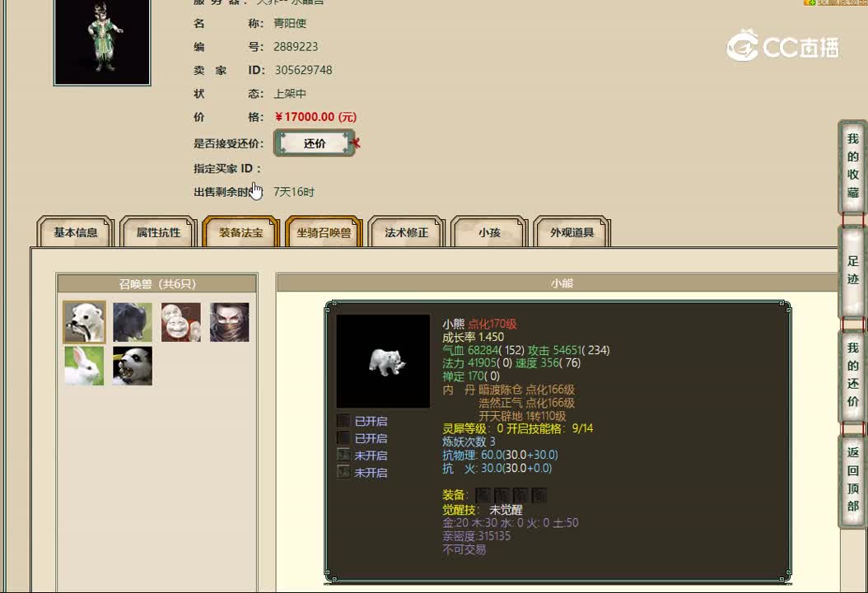The image size is (868, 593).
Task: Select the laughing masks pet thumbnail
Action: tap(181, 322)
